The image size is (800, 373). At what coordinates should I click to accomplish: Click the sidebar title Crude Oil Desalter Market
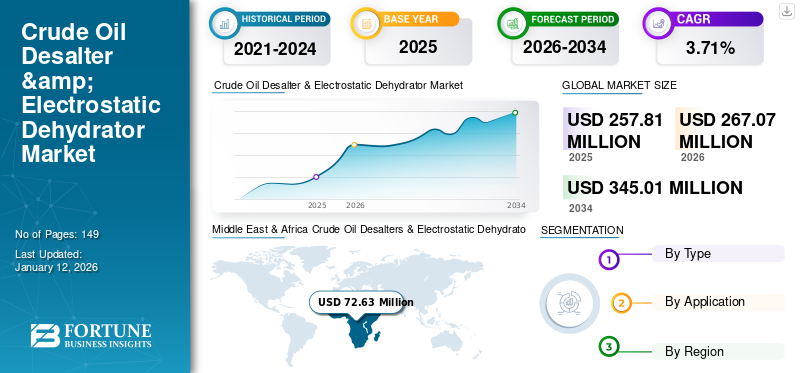[91, 93]
